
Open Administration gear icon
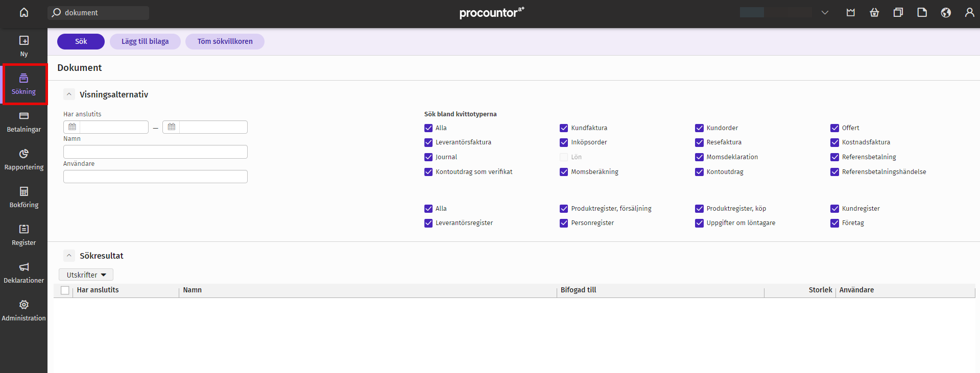pyautogui.click(x=24, y=305)
